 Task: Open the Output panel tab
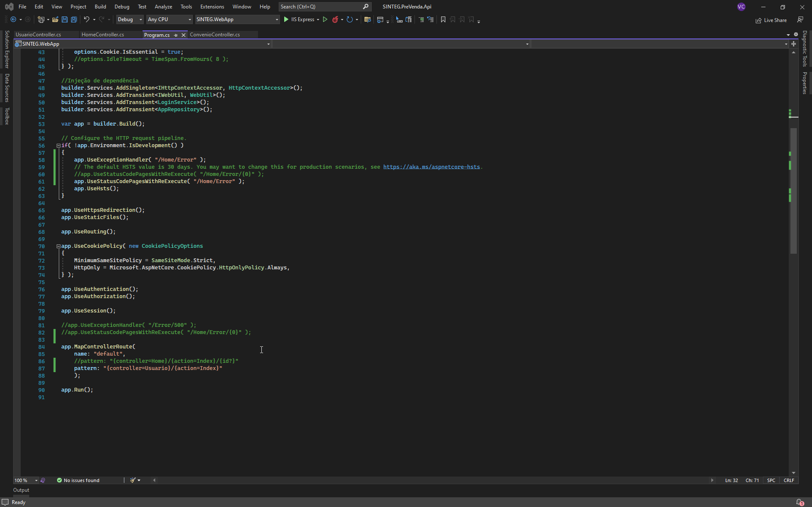point(21,490)
